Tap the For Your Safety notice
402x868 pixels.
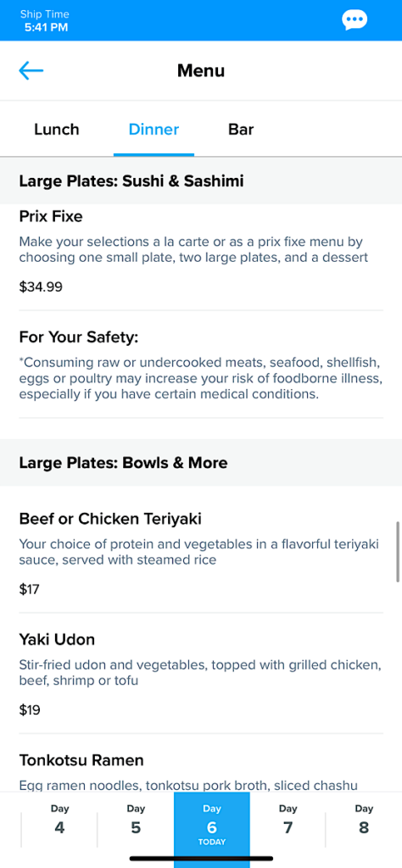[201, 364]
